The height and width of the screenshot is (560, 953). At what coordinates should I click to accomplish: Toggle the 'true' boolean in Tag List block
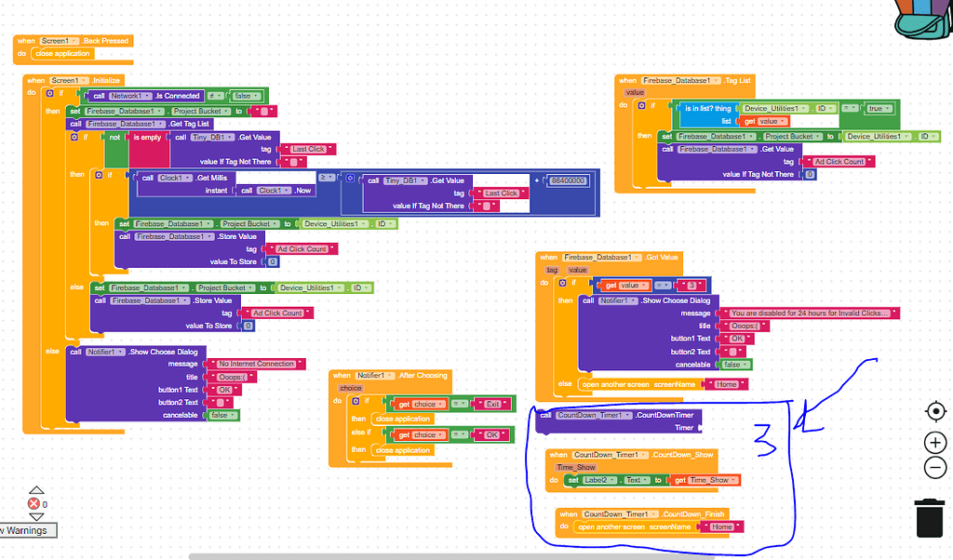pyautogui.click(x=877, y=109)
